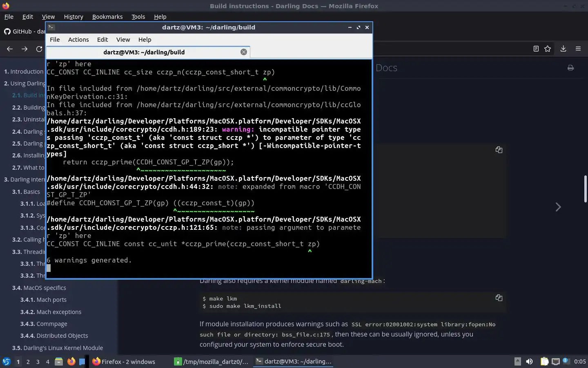Open the notifications tray icon
Image resolution: width=588 pixels, height=368 pixels.
tap(566, 361)
